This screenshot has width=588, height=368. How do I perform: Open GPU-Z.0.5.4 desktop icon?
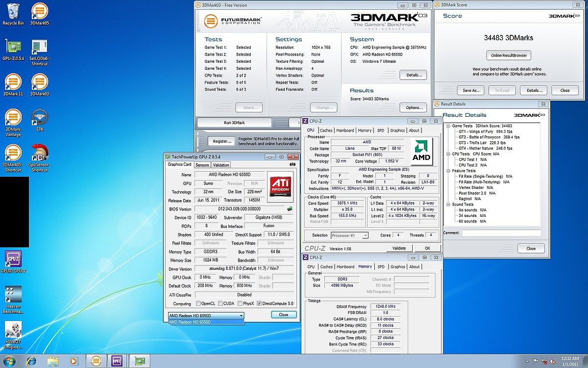13,50
